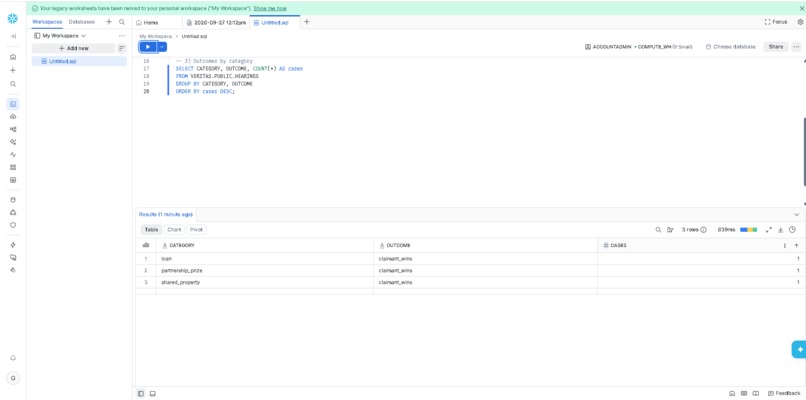Open the ACCOUNTADMIN role selector
This screenshot has height=400, width=806.
pos(608,47)
